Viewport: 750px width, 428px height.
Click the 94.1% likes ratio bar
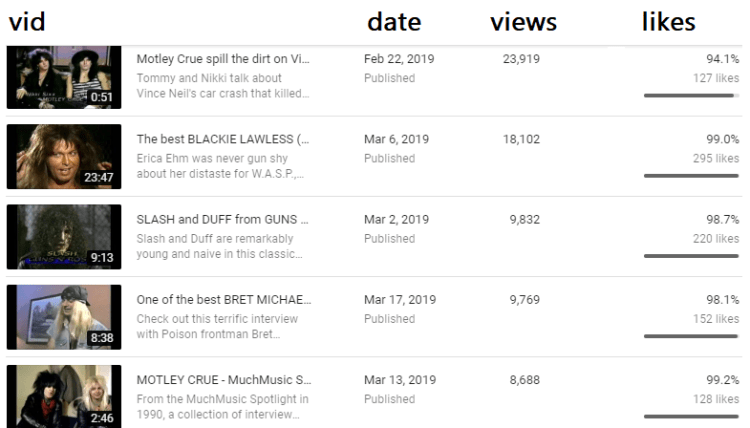tap(691, 95)
